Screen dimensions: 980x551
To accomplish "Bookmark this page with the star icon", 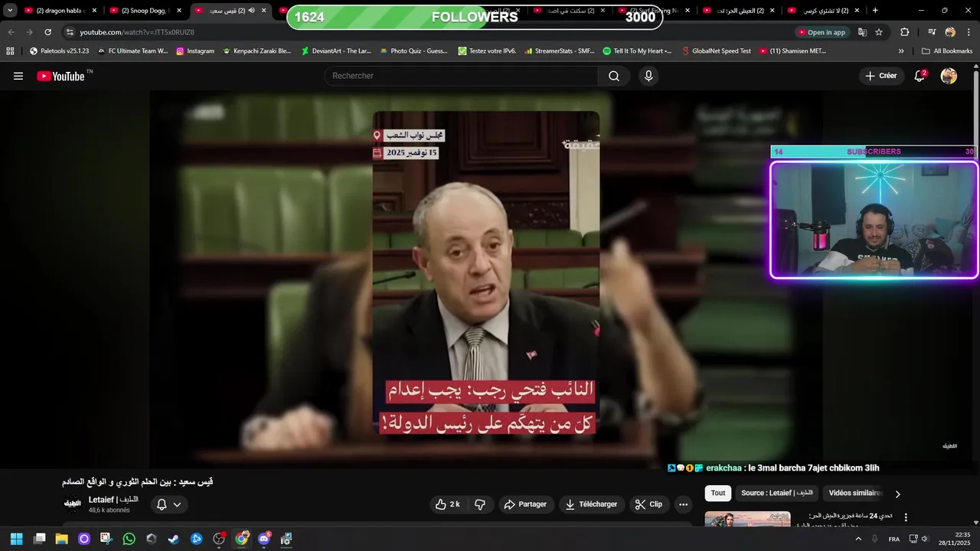I will coord(879,32).
